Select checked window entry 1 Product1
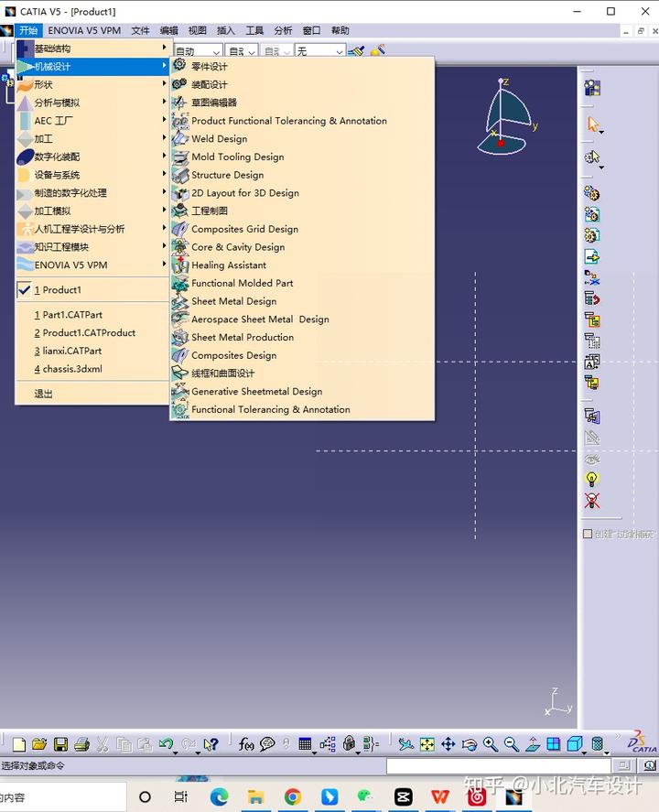Image resolution: width=659 pixels, height=812 pixels. (92, 290)
